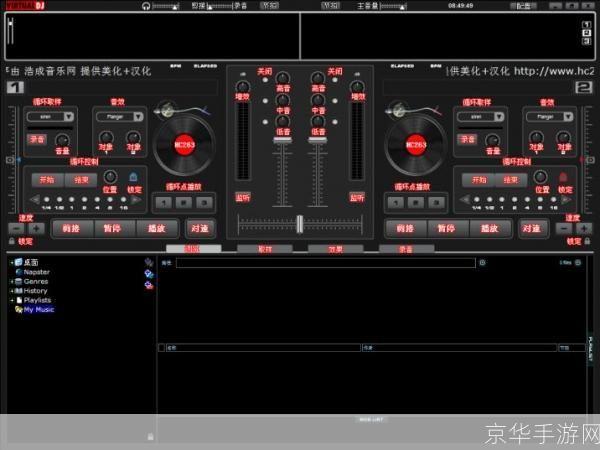Click the right deck tonearm
The height and width of the screenshot is (450, 600).
coord(413,109)
